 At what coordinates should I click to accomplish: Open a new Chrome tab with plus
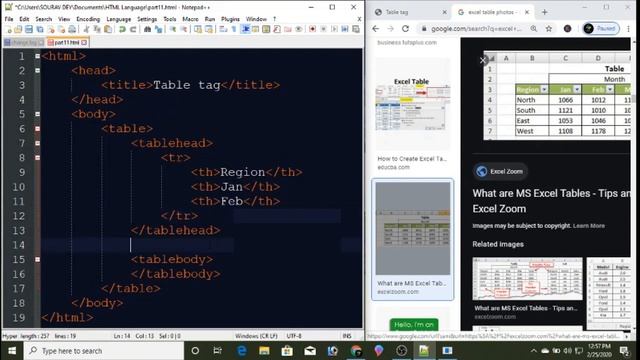click(x=544, y=12)
